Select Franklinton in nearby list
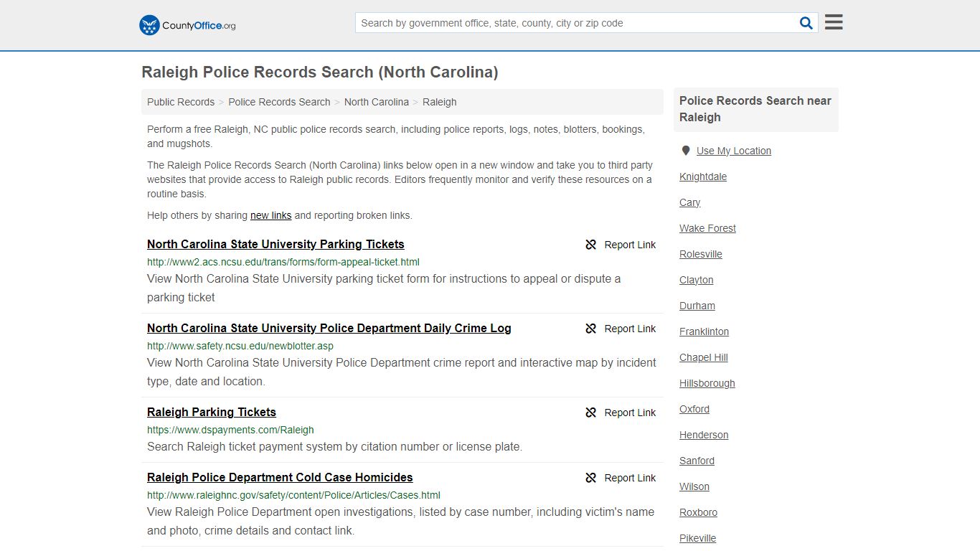The image size is (980, 551). [704, 331]
